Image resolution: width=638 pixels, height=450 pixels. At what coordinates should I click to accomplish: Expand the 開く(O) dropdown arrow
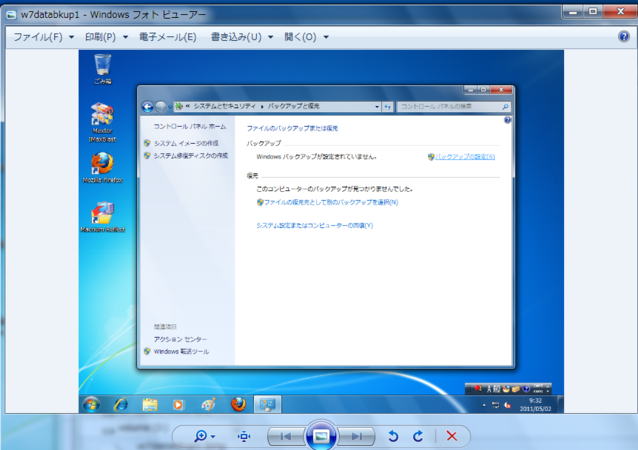(326, 37)
